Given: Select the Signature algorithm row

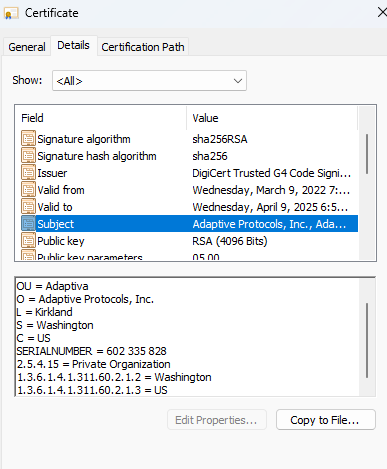Looking at the screenshot, I should pos(189,139).
